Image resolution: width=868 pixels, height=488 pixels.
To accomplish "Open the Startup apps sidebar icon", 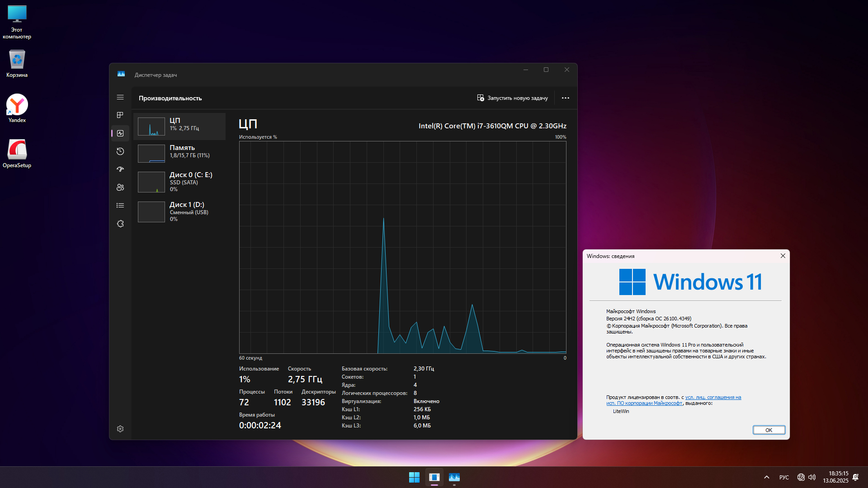I will point(120,169).
